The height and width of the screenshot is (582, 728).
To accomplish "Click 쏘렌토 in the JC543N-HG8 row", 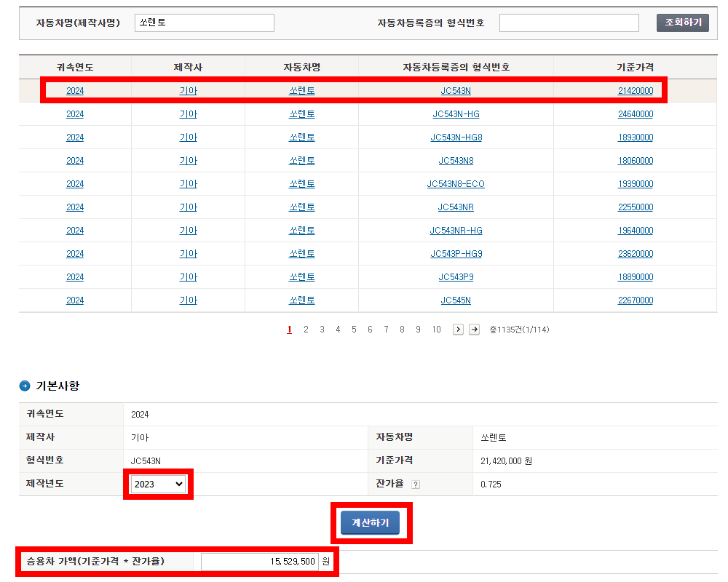I will click(302, 137).
